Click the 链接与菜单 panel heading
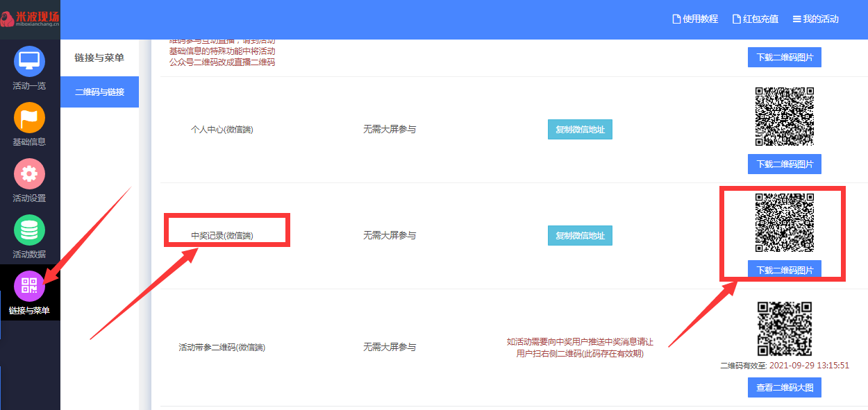Image resolution: width=868 pixels, height=410 pixels. [99, 58]
